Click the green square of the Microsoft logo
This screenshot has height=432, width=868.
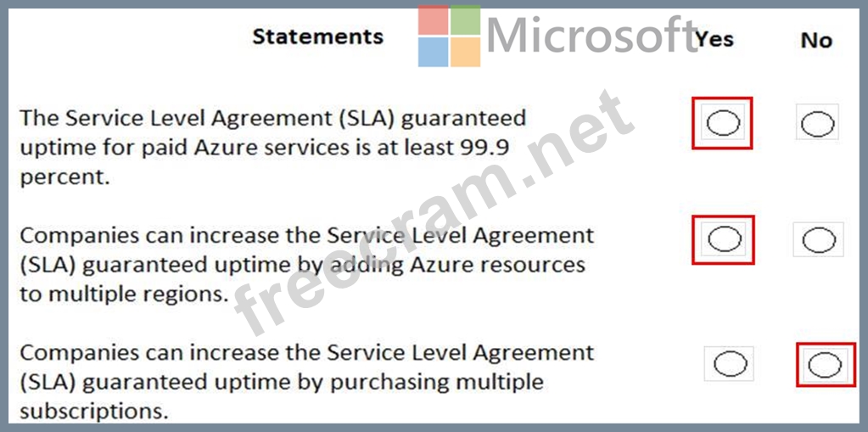click(x=465, y=20)
